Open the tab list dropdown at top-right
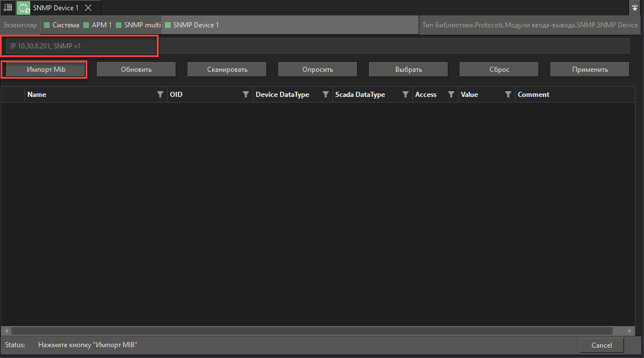 [x=635, y=7]
